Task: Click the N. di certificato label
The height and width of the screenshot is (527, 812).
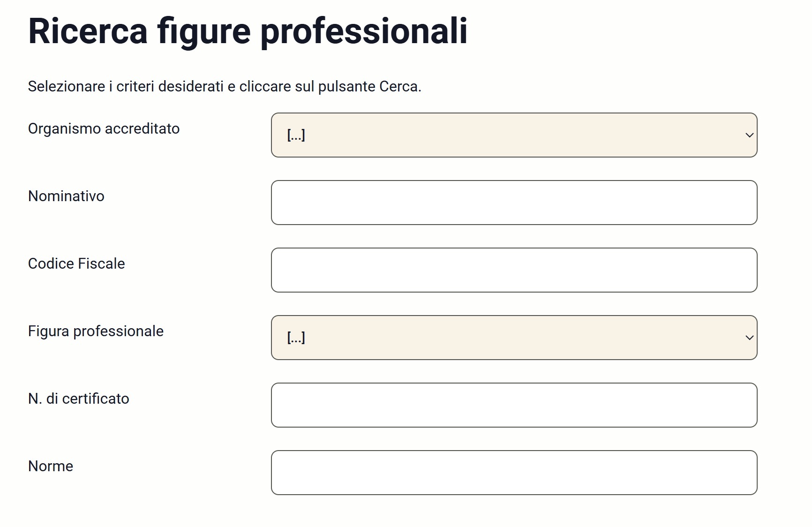Action: [x=78, y=399]
